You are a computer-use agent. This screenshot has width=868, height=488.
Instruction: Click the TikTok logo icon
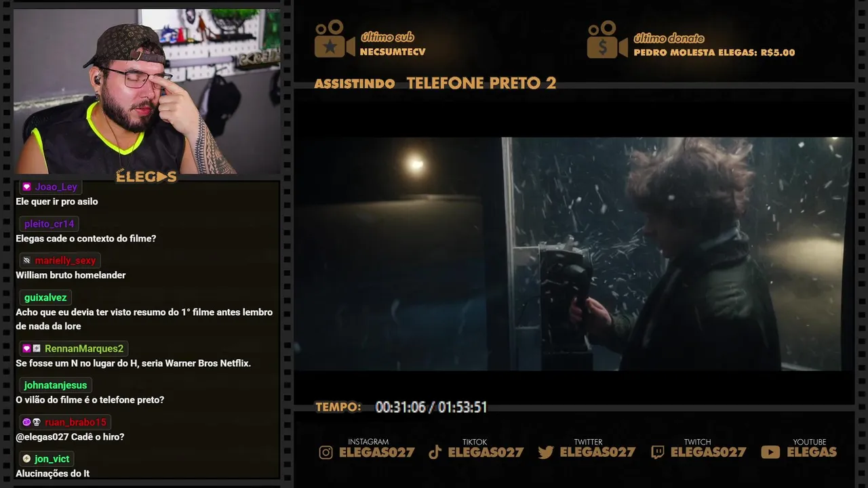click(x=435, y=453)
